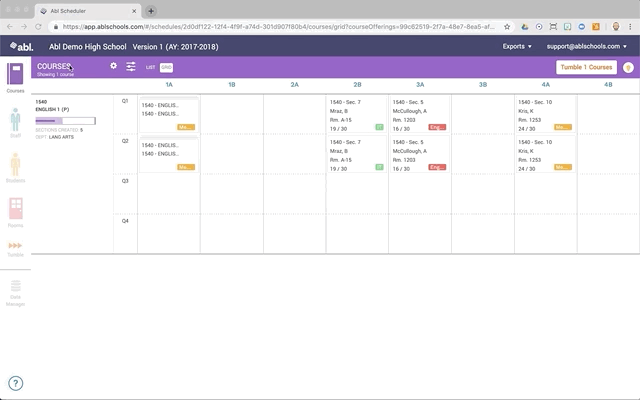Click the lightbulb tips icon

(x=628, y=67)
